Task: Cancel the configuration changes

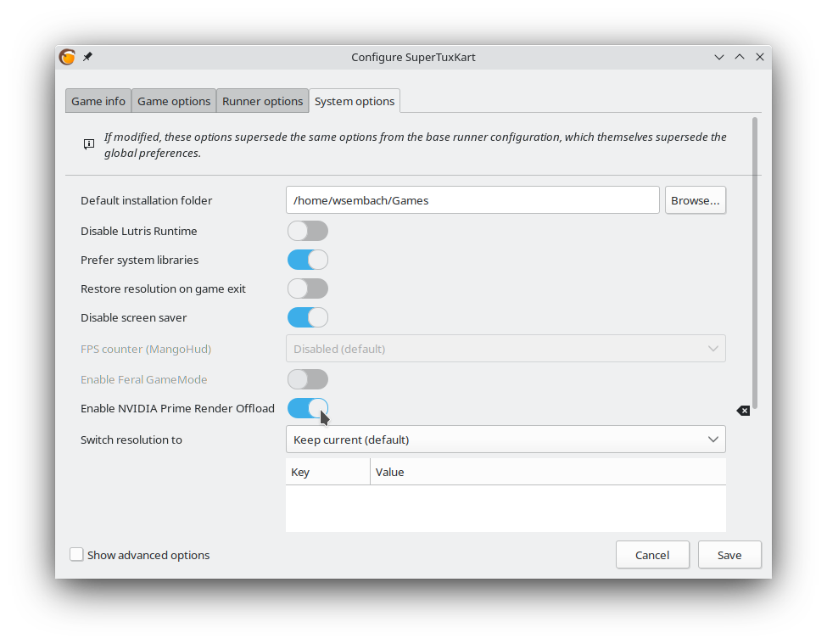Action: (652, 554)
